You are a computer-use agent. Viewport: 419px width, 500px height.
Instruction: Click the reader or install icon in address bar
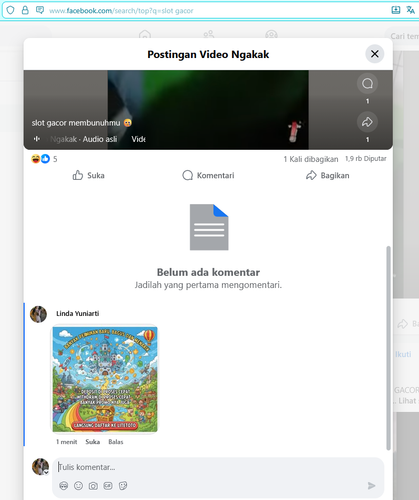click(396, 10)
